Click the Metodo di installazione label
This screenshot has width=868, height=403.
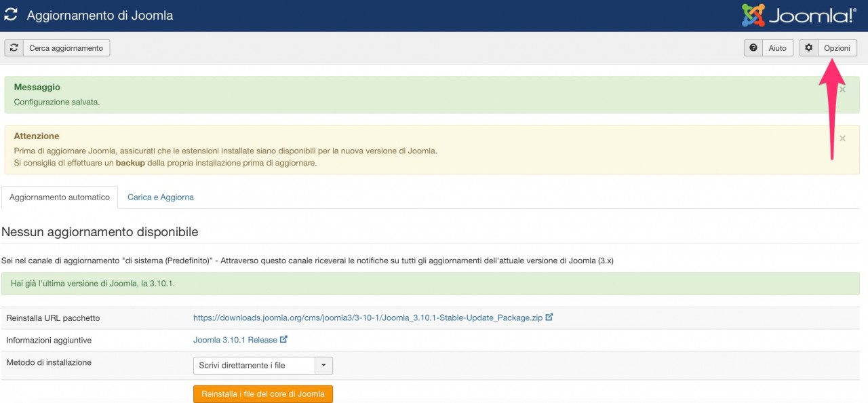point(49,363)
